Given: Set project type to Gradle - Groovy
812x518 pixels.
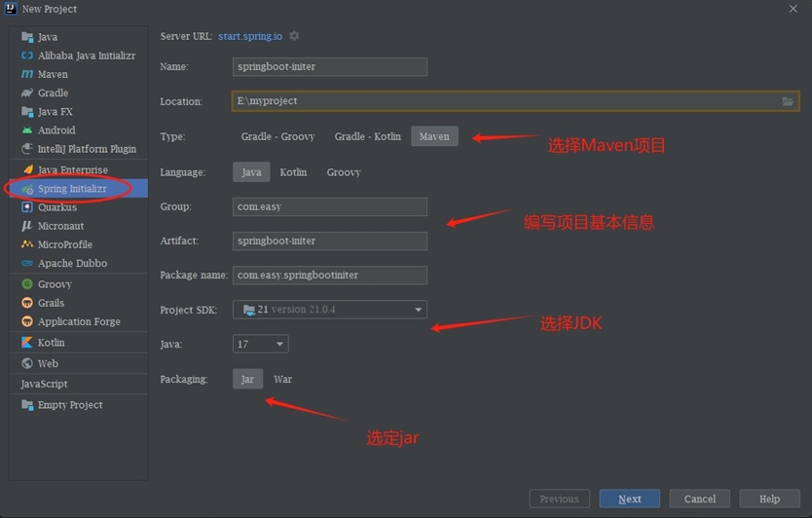Looking at the screenshot, I should click(277, 136).
